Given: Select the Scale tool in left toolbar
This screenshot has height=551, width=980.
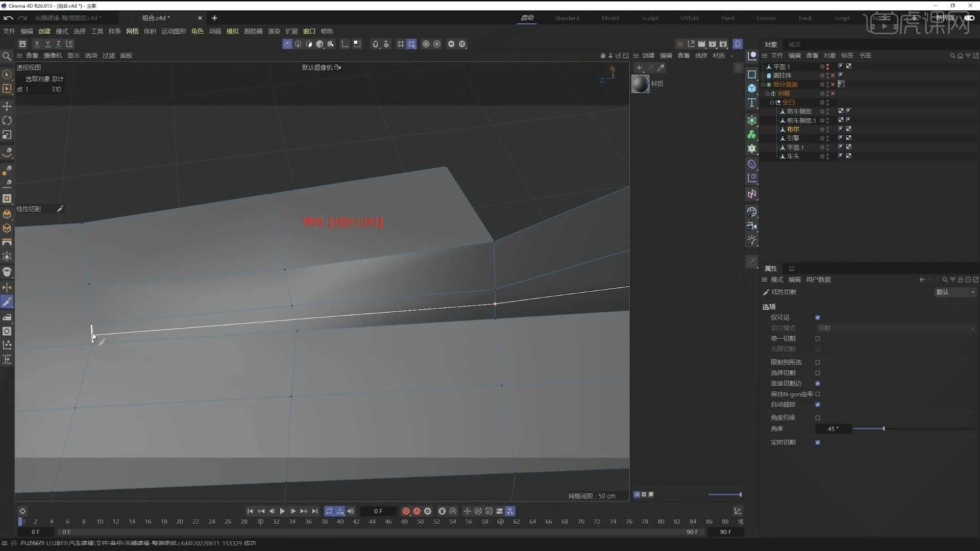Looking at the screenshot, I should 7,135.
